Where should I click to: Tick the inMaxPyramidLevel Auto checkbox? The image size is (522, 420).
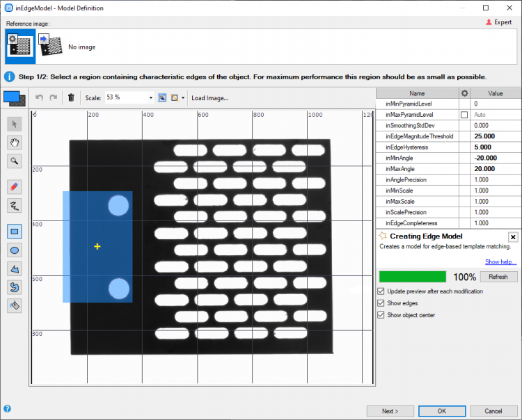[x=464, y=115]
